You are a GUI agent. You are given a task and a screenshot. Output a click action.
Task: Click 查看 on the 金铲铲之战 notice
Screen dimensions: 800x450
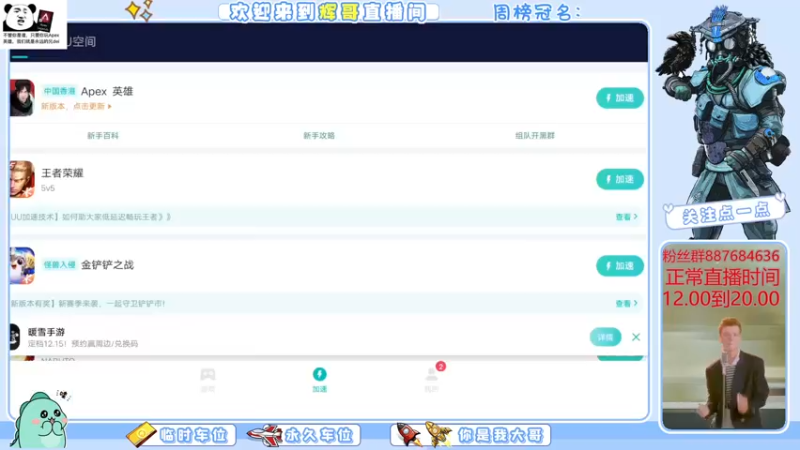point(626,304)
